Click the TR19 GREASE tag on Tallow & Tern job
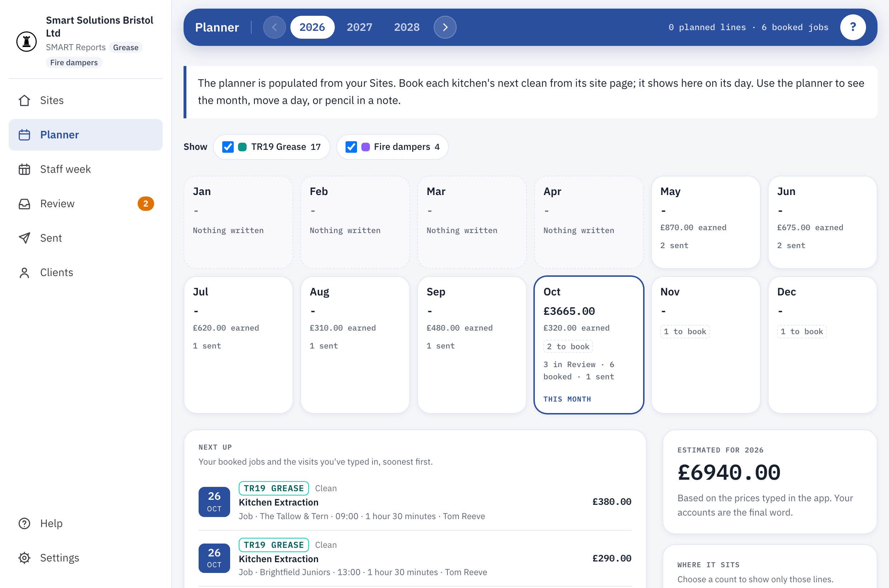Viewport: 889px width, 588px height. pyautogui.click(x=274, y=488)
